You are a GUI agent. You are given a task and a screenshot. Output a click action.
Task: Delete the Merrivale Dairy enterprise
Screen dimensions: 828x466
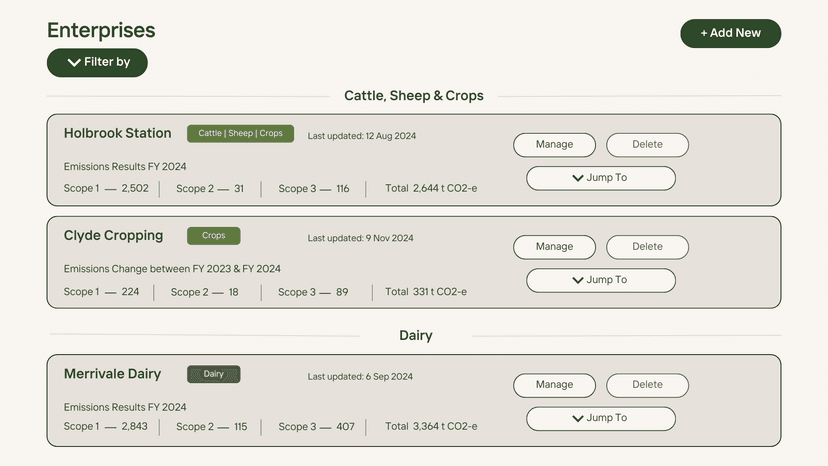pos(647,385)
